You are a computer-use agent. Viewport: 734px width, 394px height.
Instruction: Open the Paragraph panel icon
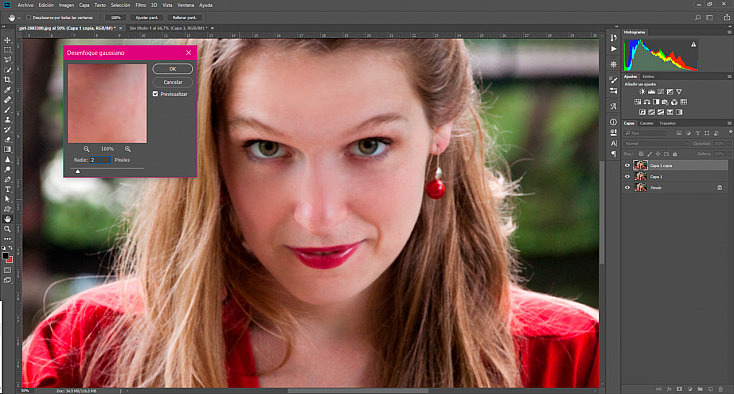613,154
